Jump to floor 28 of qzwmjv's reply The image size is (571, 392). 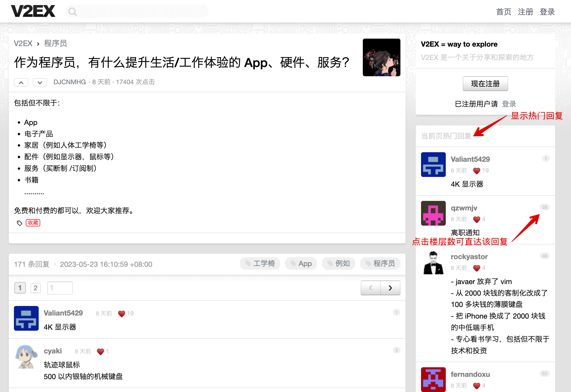point(545,207)
